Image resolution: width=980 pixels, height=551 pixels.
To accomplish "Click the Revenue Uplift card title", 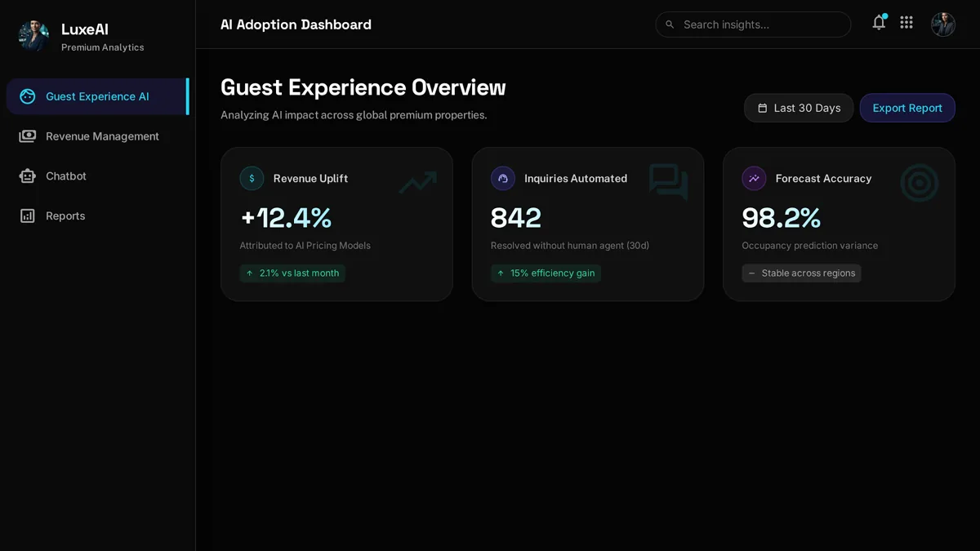I will point(310,179).
